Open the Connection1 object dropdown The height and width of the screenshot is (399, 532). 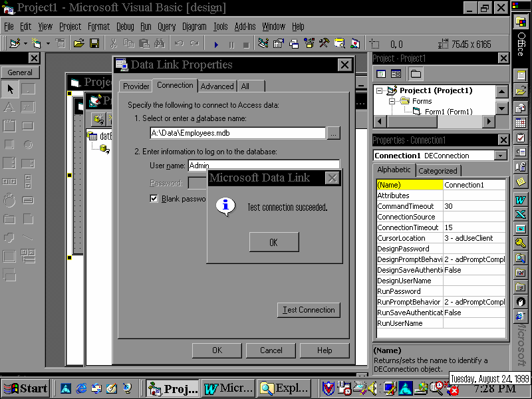tap(501, 156)
